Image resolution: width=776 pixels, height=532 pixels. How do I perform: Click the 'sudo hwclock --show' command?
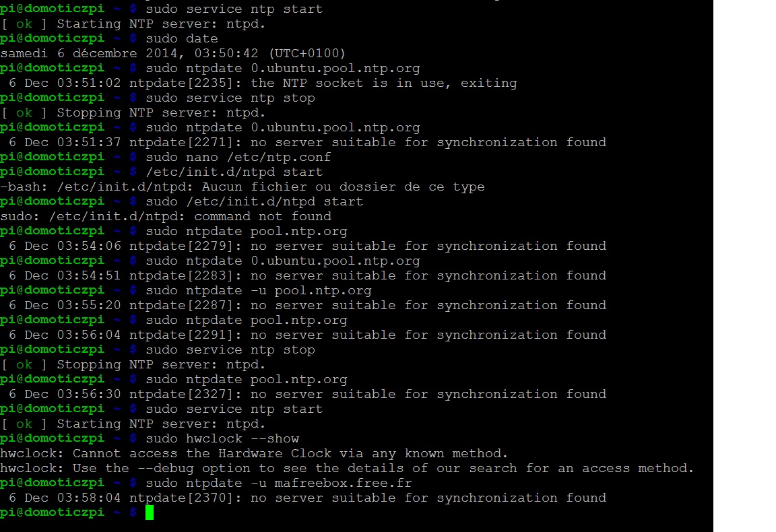[x=222, y=438]
